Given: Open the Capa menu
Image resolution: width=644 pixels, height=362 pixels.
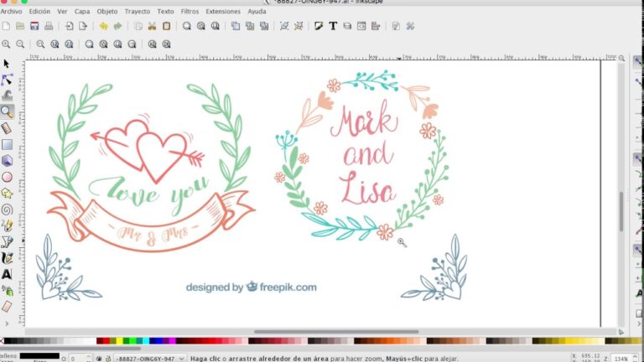Looking at the screenshot, I should (x=82, y=12).
